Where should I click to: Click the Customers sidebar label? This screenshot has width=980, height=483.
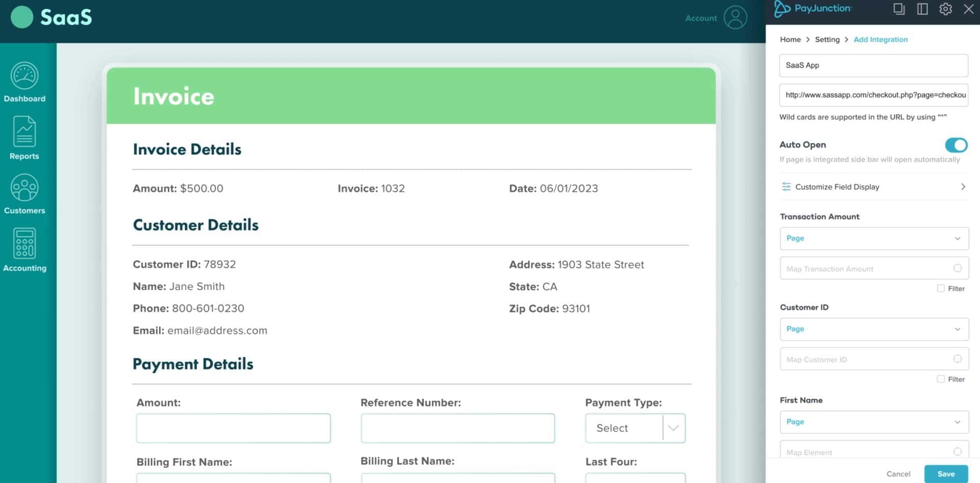pyautogui.click(x=24, y=211)
